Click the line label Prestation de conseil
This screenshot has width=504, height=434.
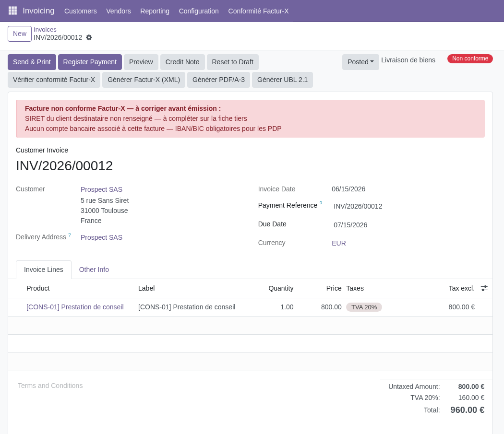tap(187, 307)
